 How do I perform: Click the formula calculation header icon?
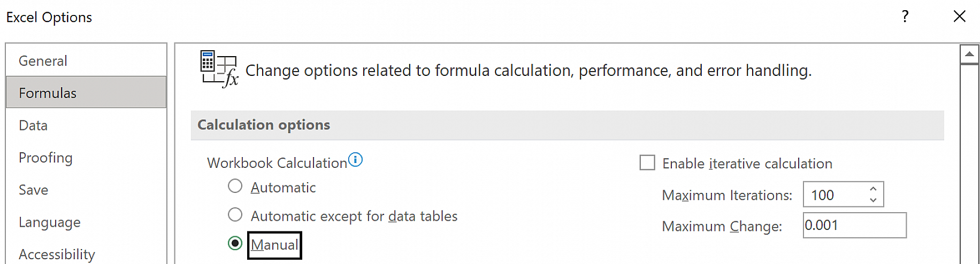219,69
